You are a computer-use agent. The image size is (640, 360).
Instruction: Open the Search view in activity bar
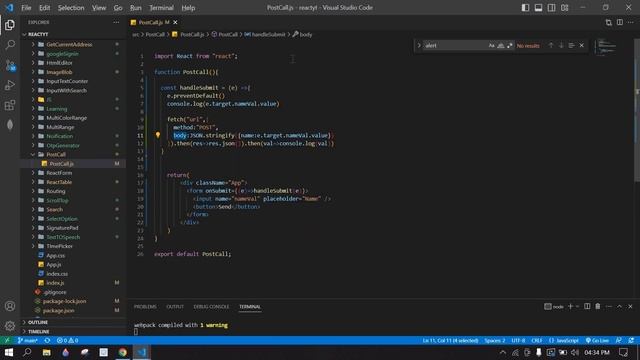[10, 44]
